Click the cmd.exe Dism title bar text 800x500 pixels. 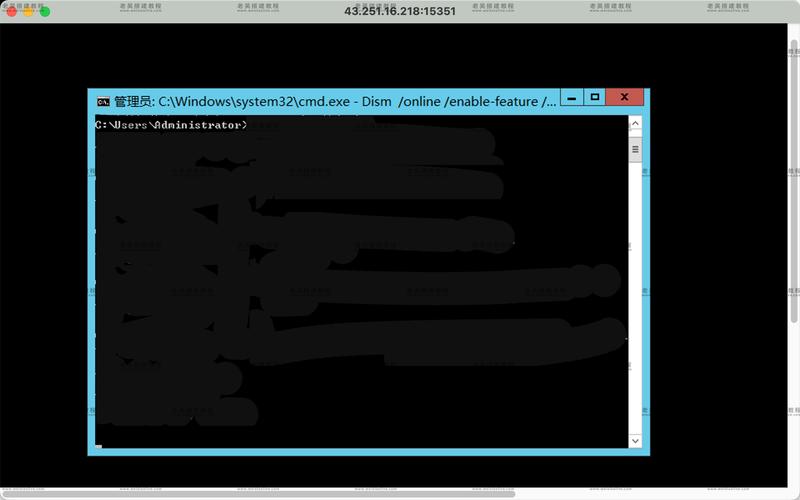(335, 102)
